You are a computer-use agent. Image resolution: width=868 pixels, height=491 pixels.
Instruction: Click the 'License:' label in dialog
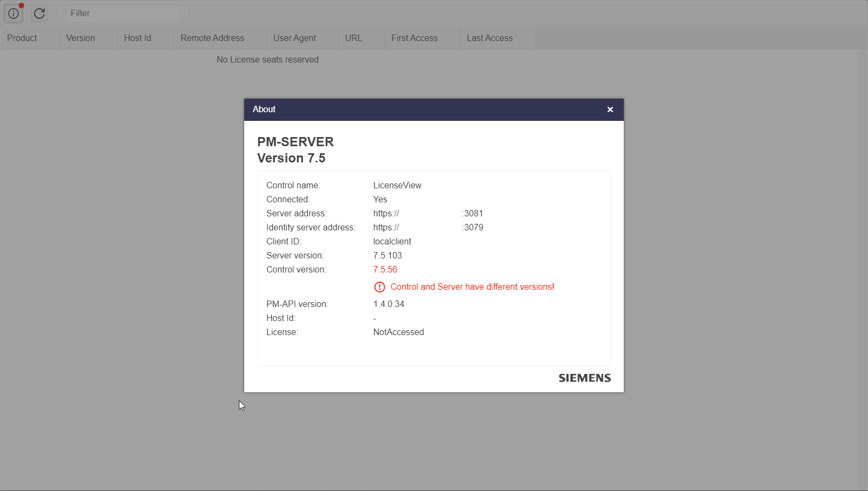[x=282, y=332]
